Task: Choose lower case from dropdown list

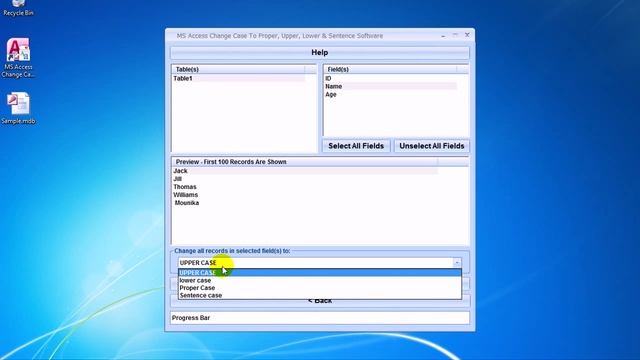Action: coord(320,280)
